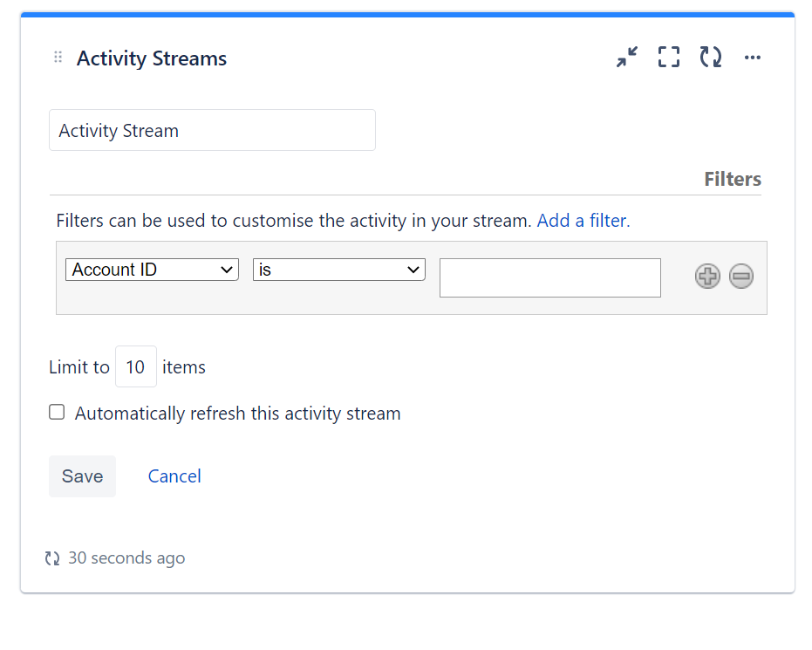Image resolution: width=812 pixels, height=650 pixels.
Task: Expand the gadget to full screen
Action: point(668,57)
